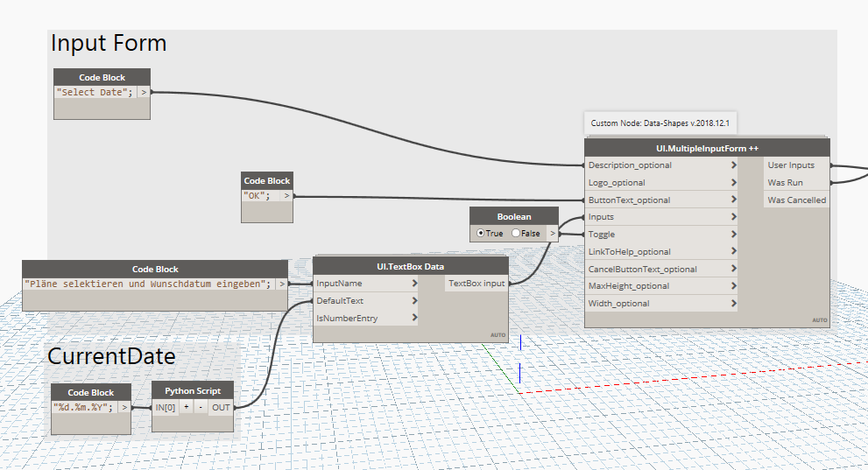868x470 pixels.
Task: Click the output arrow of the "OK" code block
Action: coord(285,196)
